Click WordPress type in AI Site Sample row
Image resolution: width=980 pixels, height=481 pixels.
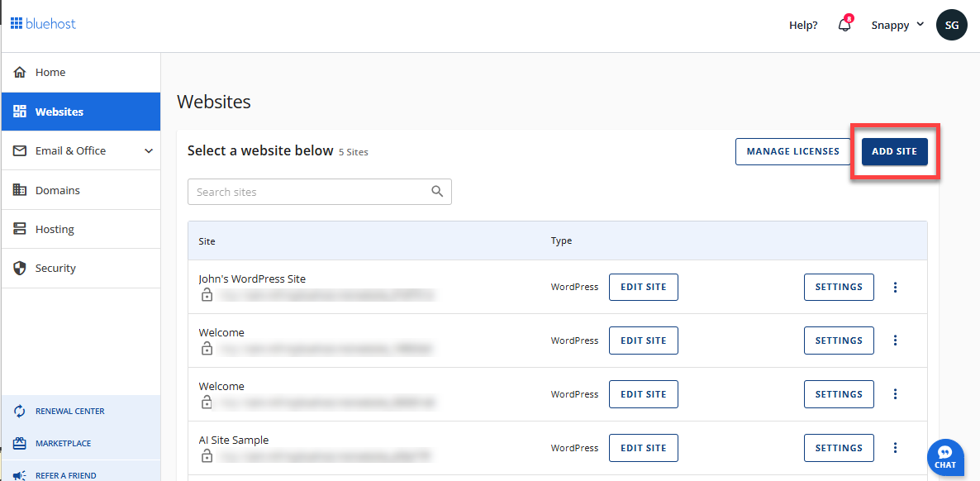click(574, 448)
